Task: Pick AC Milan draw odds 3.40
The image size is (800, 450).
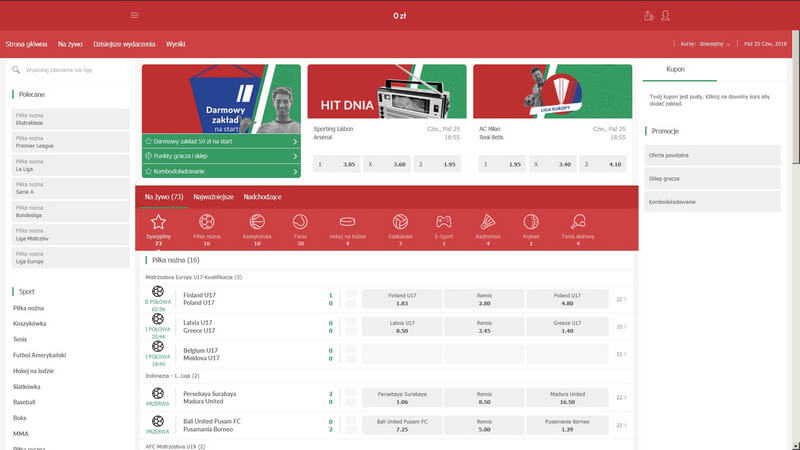Action: point(553,164)
